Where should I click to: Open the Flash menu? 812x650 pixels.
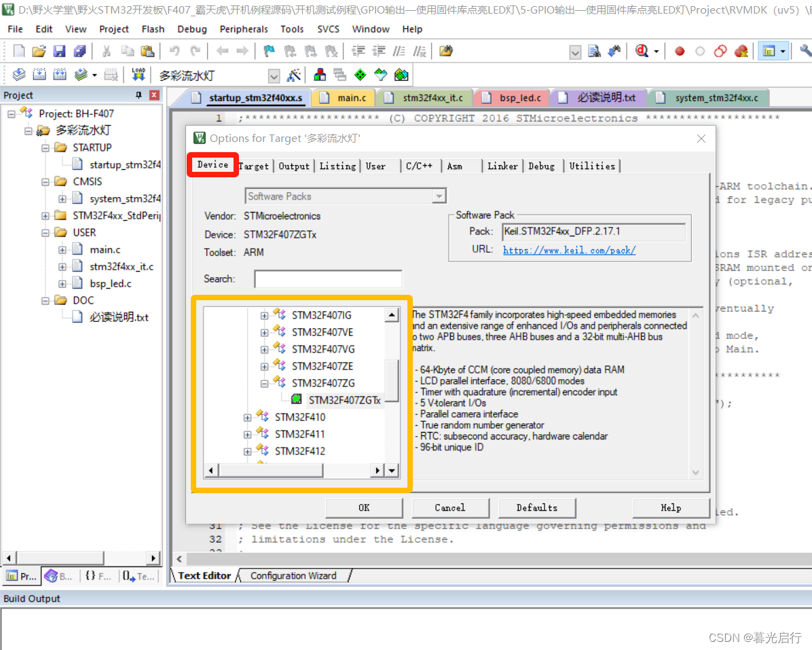click(153, 29)
